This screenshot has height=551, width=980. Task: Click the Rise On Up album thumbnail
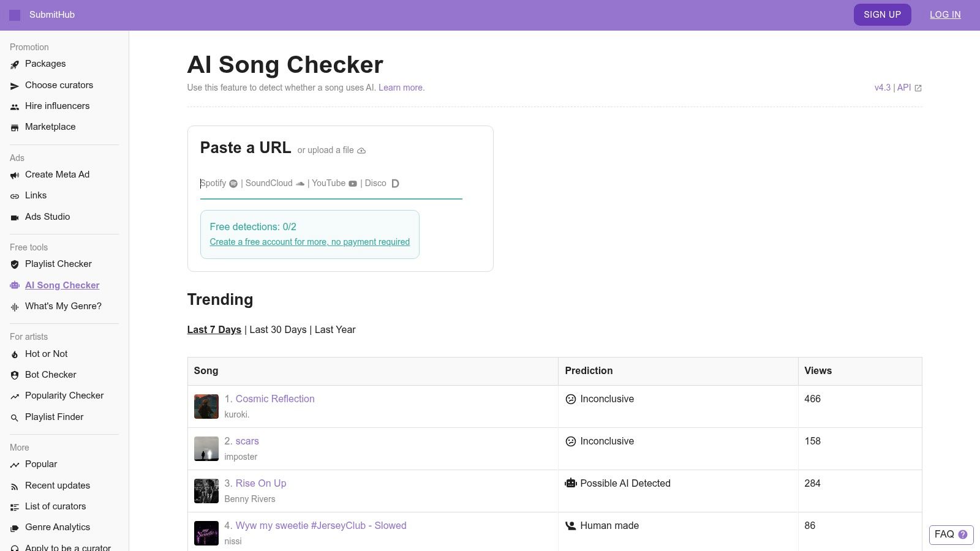point(206,491)
